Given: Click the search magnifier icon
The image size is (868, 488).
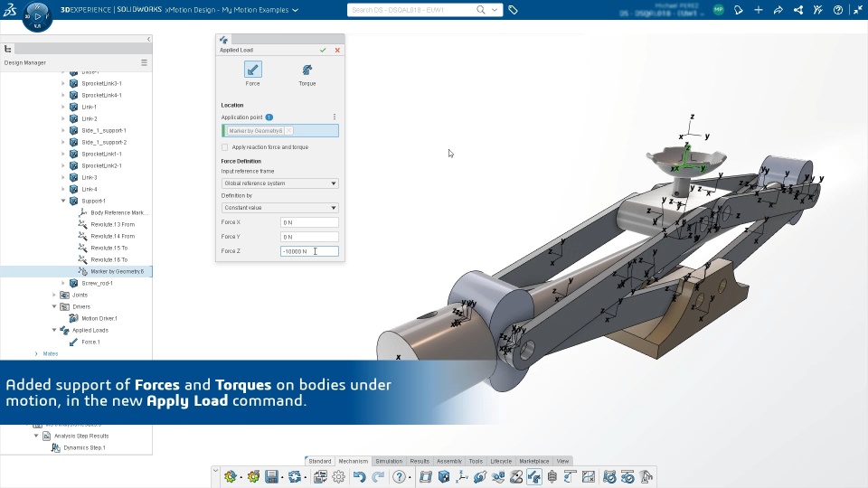Looking at the screenshot, I should [x=480, y=9].
